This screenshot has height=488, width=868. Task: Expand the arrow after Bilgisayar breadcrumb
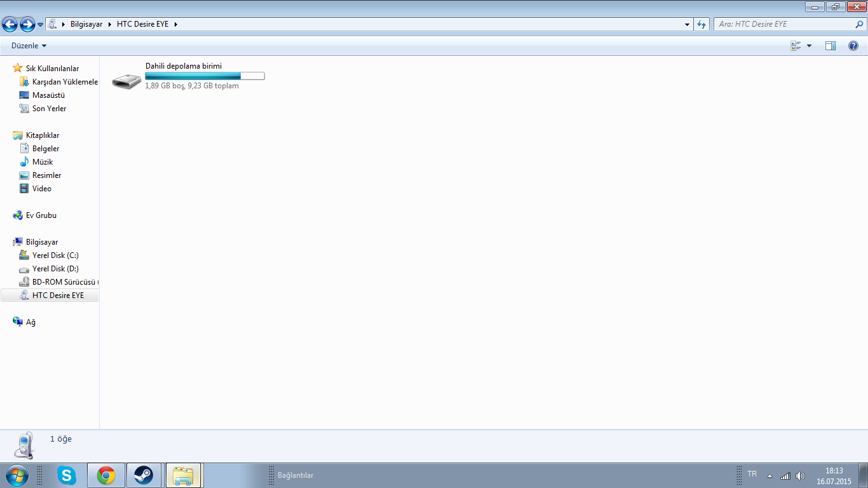tap(109, 24)
